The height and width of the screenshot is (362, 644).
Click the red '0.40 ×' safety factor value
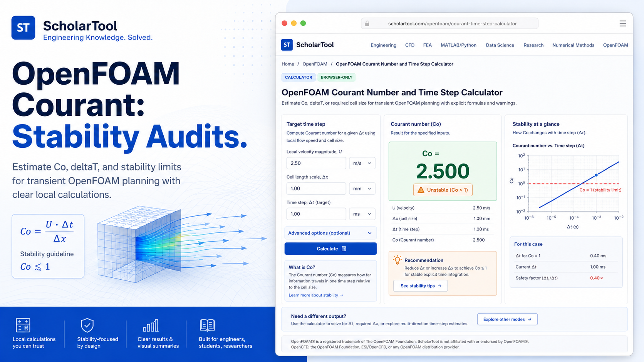click(597, 278)
